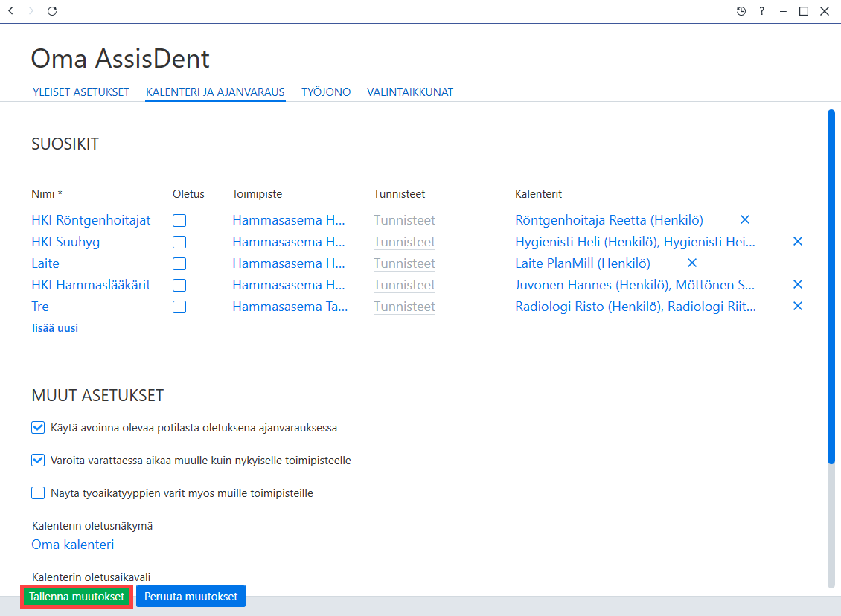
Task: Open the Toimipiste field on the Laite row
Action: coord(289,263)
